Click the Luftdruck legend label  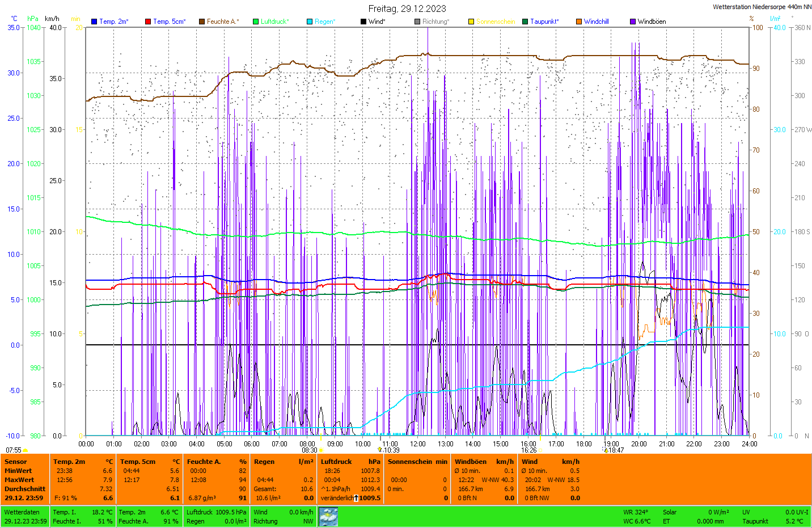tap(274, 22)
